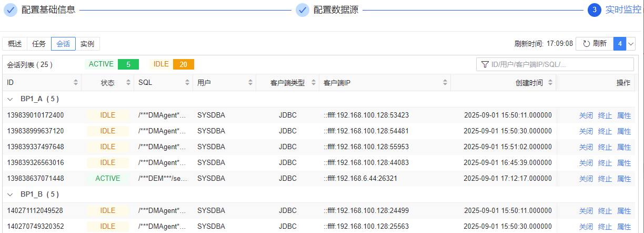This screenshot has width=644, height=233.
Task: View properties of session 139839010172400
Action: coord(624,115)
